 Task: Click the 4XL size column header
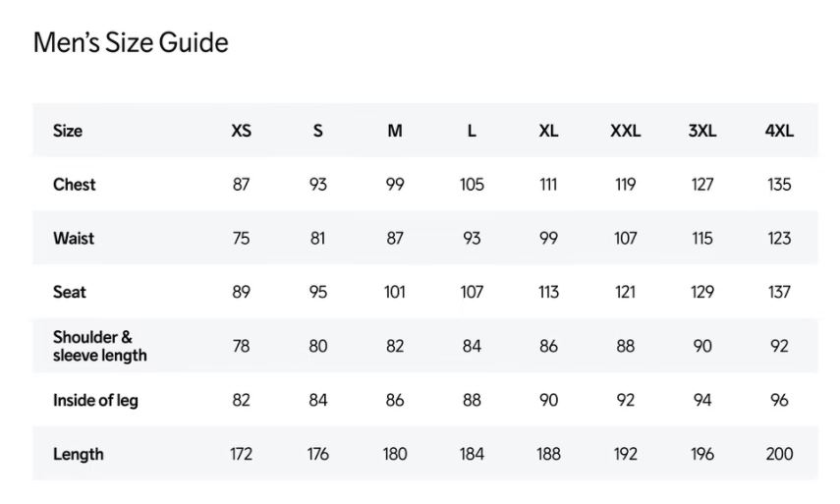click(779, 131)
